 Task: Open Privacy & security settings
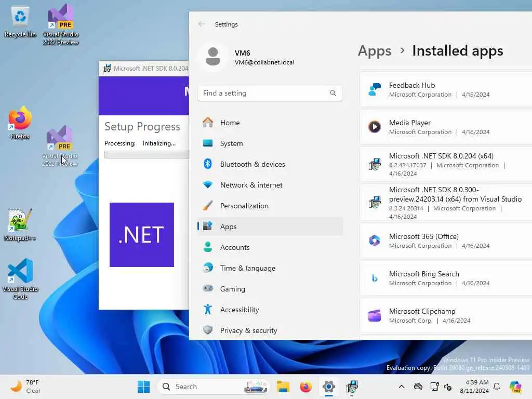[270, 330]
